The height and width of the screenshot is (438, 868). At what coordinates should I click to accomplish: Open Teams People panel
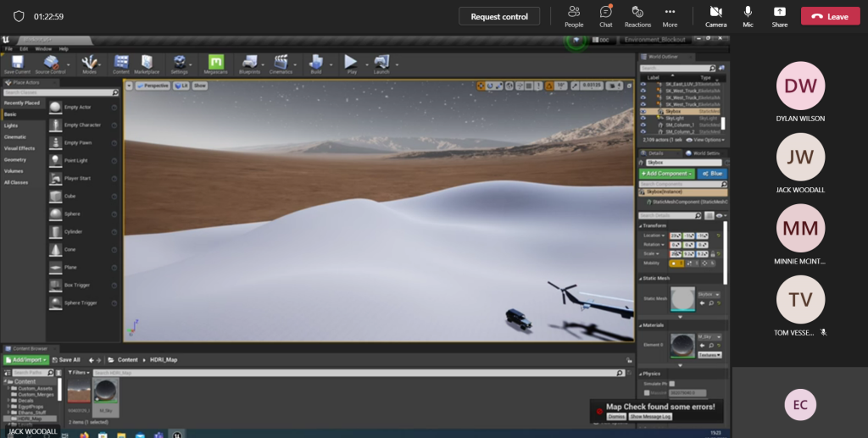click(x=574, y=17)
